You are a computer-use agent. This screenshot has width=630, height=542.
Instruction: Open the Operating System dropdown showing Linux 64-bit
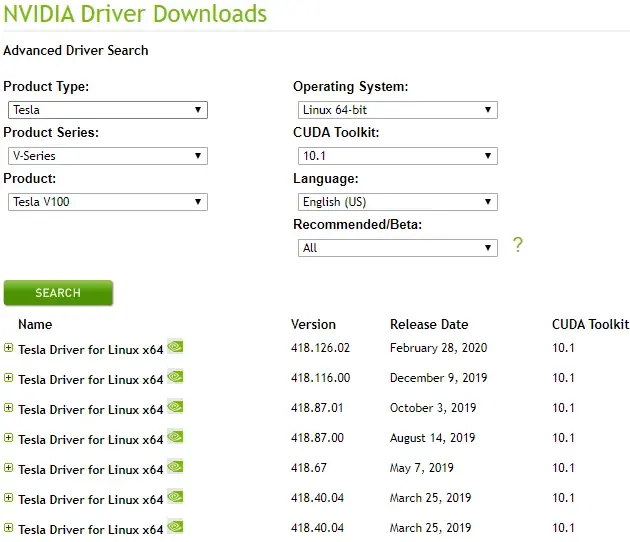(x=398, y=110)
